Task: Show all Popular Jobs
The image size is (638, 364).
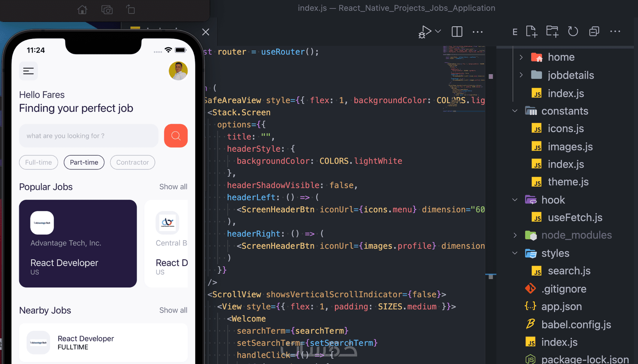Action: (173, 187)
